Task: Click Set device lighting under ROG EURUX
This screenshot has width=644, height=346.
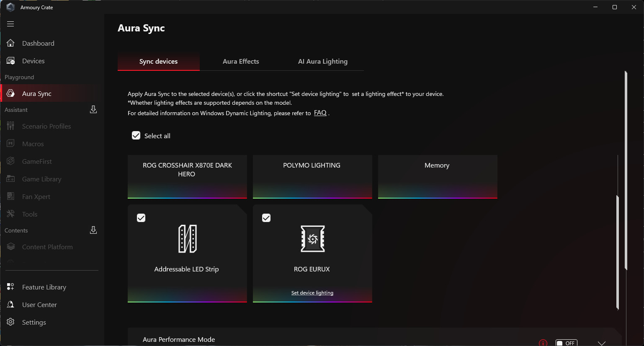Action: (312, 293)
